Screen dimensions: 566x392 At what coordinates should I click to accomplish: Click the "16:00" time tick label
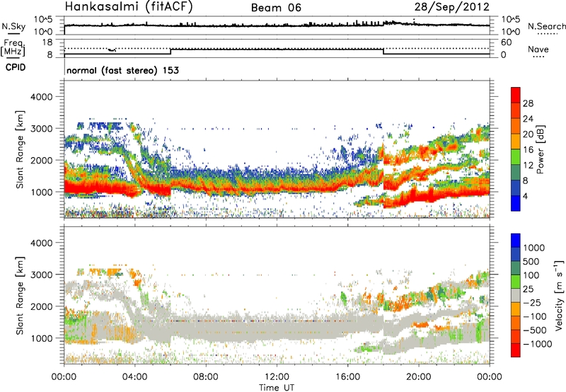click(x=347, y=377)
